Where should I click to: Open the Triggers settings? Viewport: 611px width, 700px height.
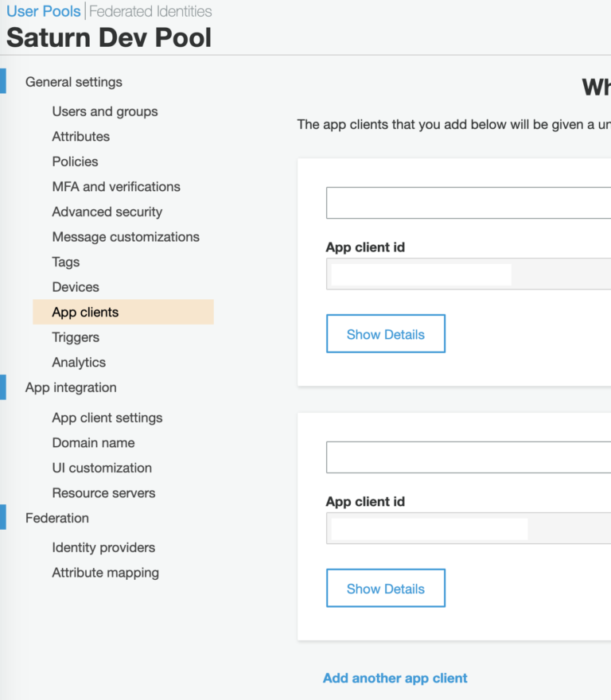76,337
